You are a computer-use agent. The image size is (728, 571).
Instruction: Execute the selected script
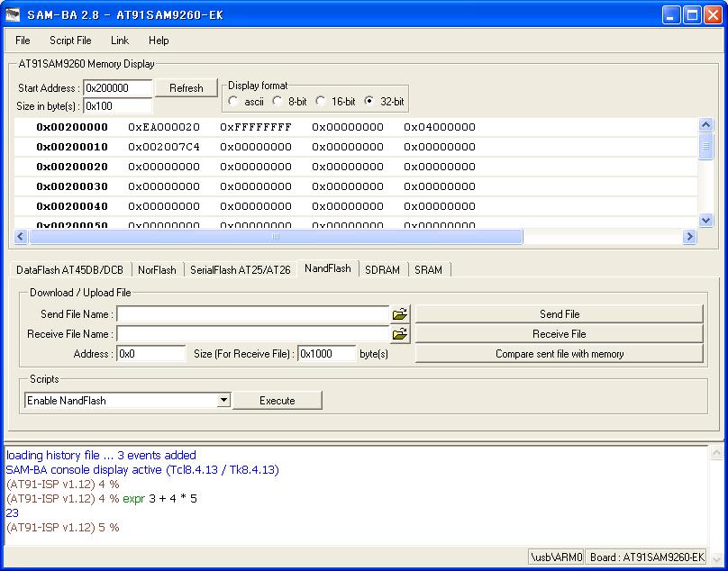click(x=278, y=400)
